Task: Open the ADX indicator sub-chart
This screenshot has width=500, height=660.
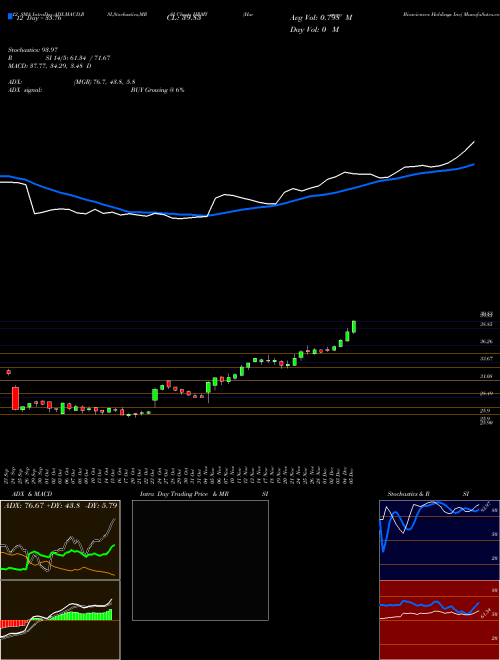Action: point(60,540)
